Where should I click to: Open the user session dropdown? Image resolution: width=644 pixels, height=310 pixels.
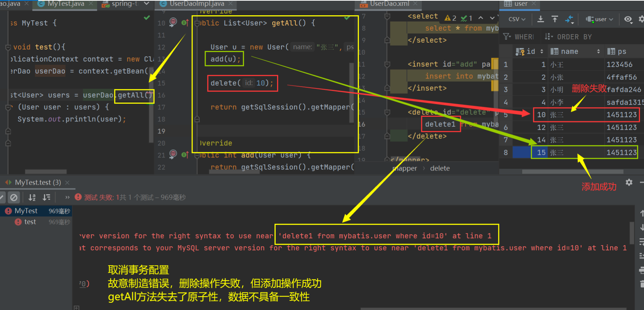(600, 19)
